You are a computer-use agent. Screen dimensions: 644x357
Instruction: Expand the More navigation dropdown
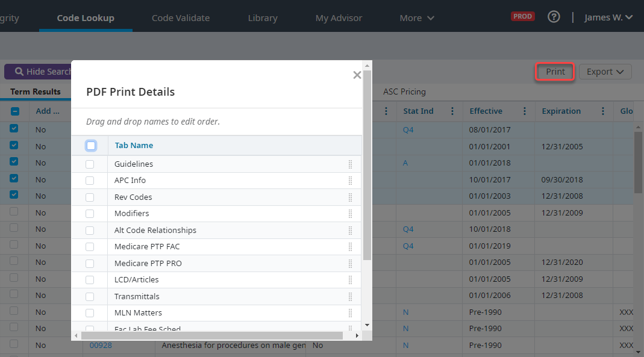416,17
